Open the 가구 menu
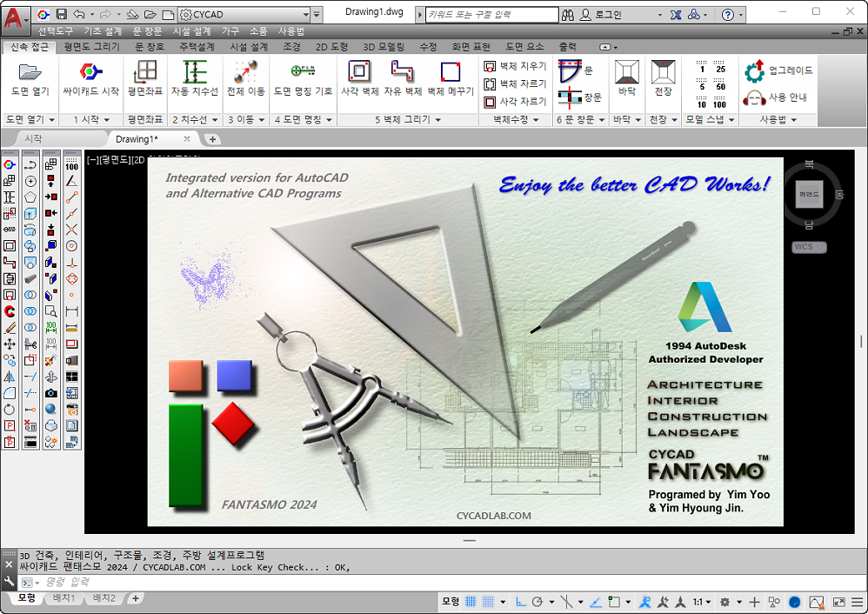This screenshot has height=614, width=868. (230, 31)
